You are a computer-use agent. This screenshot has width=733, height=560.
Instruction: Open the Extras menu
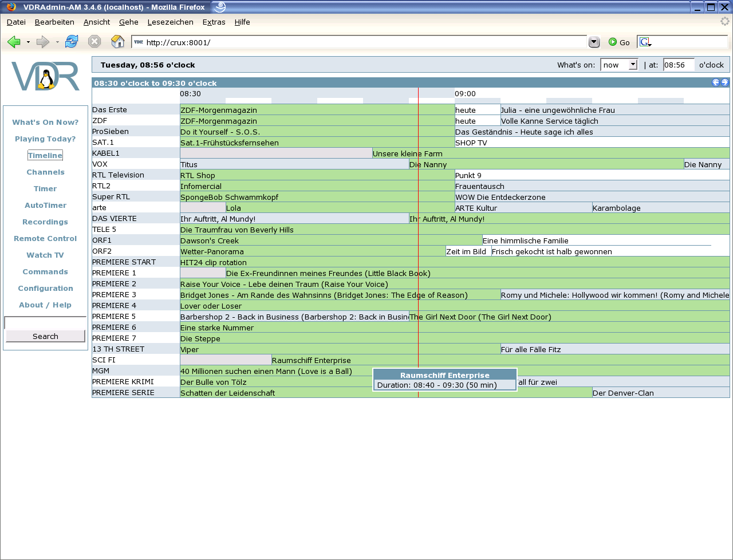[x=214, y=22]
